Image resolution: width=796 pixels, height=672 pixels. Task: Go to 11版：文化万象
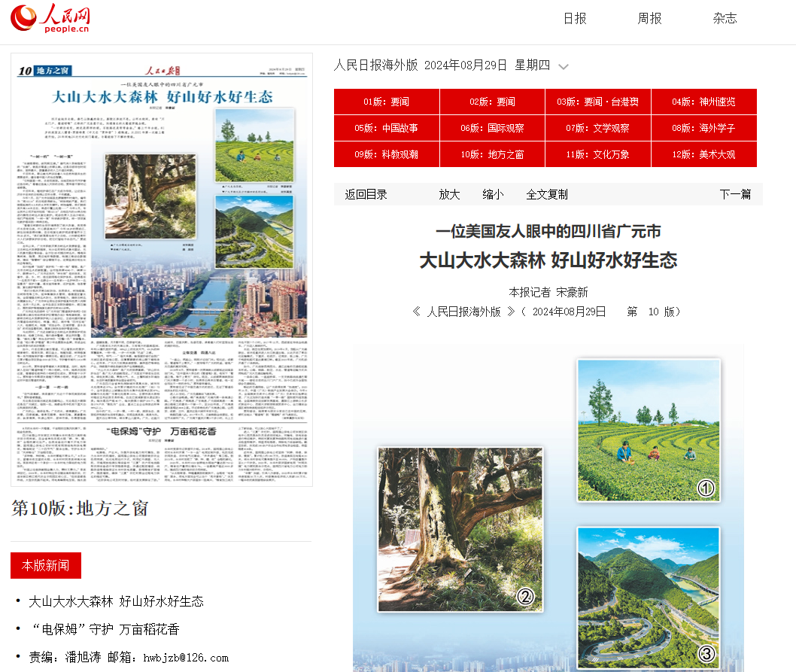597,154
